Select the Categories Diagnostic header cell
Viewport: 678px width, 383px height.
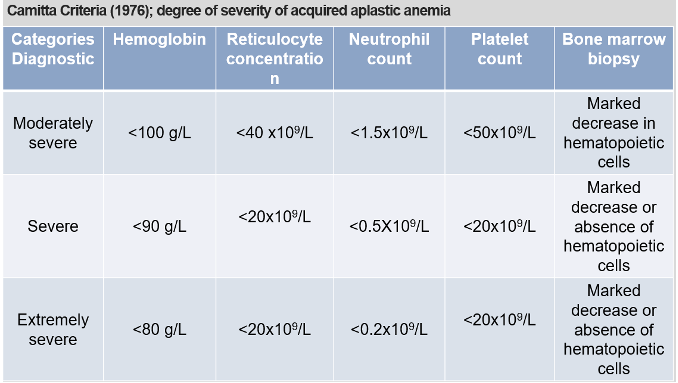(x=53, y=58)
